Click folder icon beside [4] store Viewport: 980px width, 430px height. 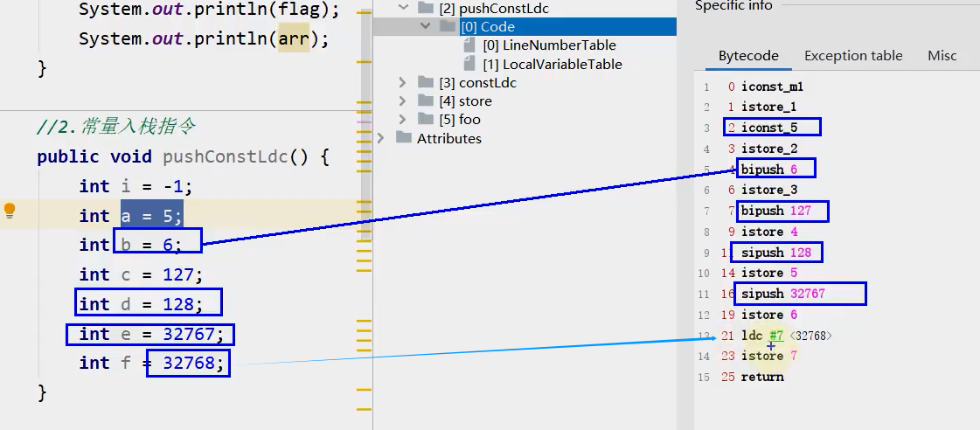click(x=426, y=101)
